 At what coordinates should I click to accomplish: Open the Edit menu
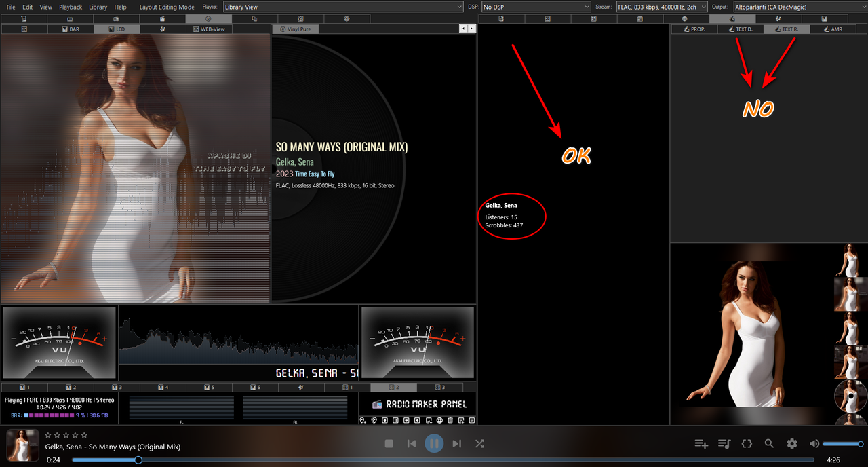(x=28, y=7)
